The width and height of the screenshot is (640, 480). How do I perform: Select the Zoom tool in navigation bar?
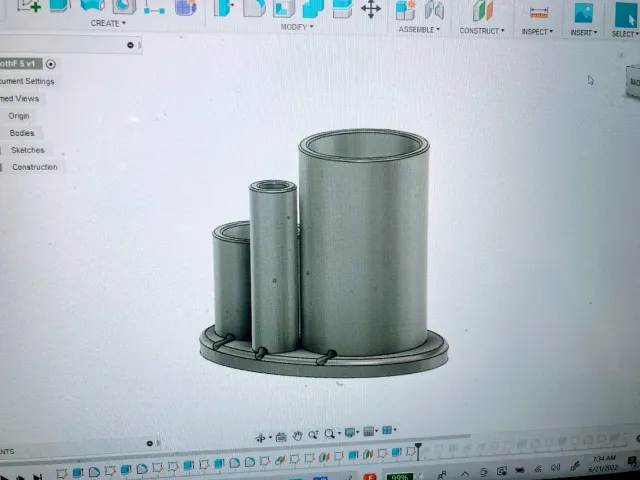click(313, 435)
